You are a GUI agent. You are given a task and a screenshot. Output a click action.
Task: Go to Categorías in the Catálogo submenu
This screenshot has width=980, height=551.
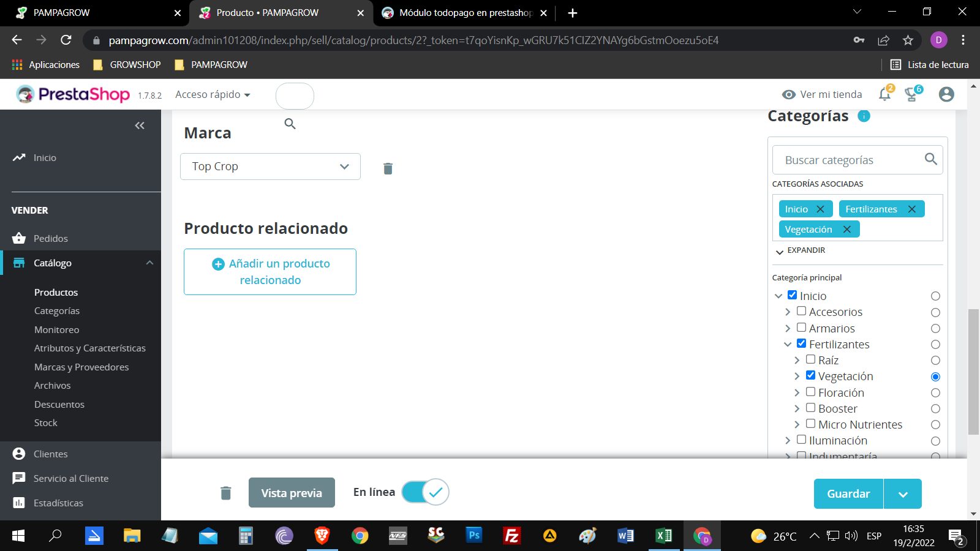click(x=57, y=311)
